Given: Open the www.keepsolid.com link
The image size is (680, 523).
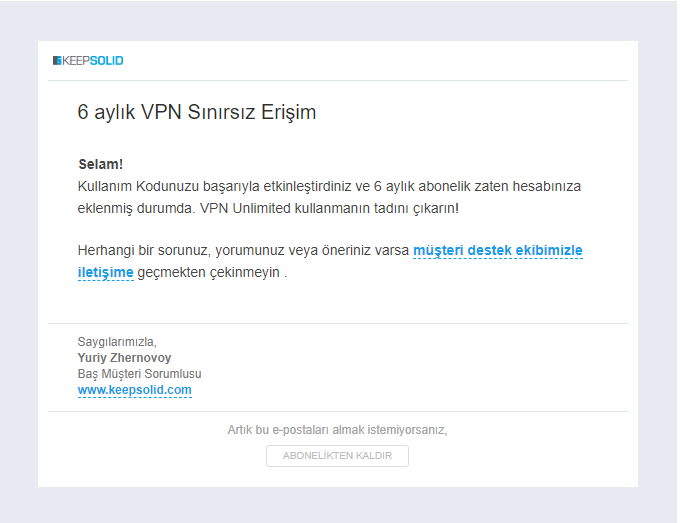Looking at the screenshot, I should tap(134, 390).
